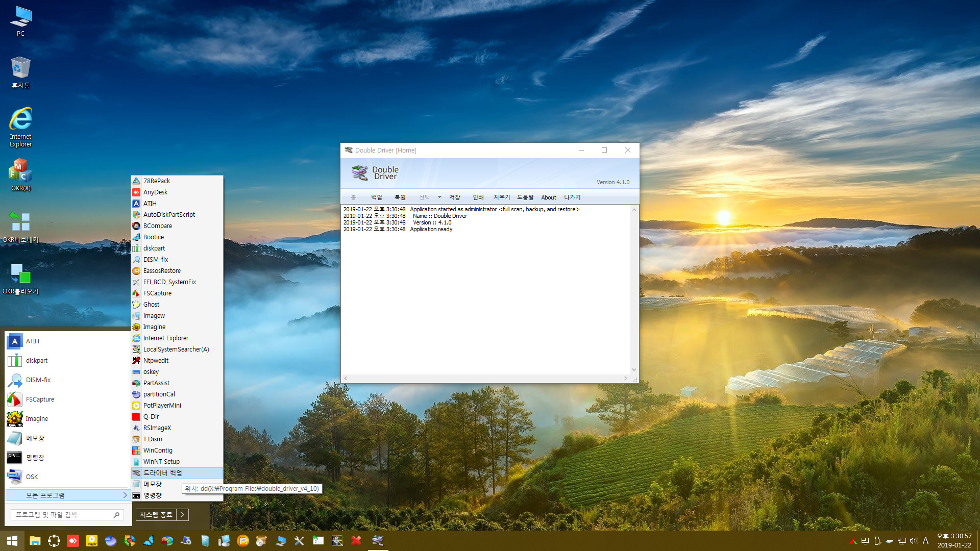Screen dimensions: 980x551
Task: Open DISM-fix in the all-programs list
Action: (177, 260)
